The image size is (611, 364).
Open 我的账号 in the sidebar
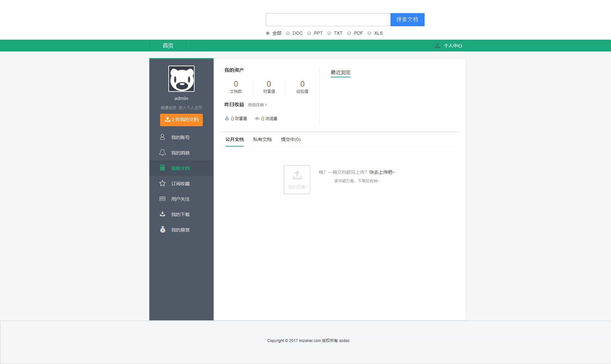coord(181,137)
